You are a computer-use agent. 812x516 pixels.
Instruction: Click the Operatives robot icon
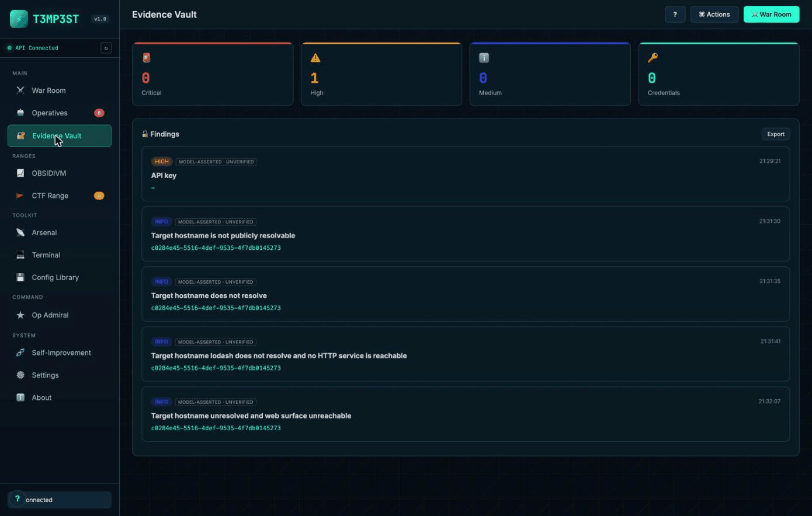pos(20,113)
